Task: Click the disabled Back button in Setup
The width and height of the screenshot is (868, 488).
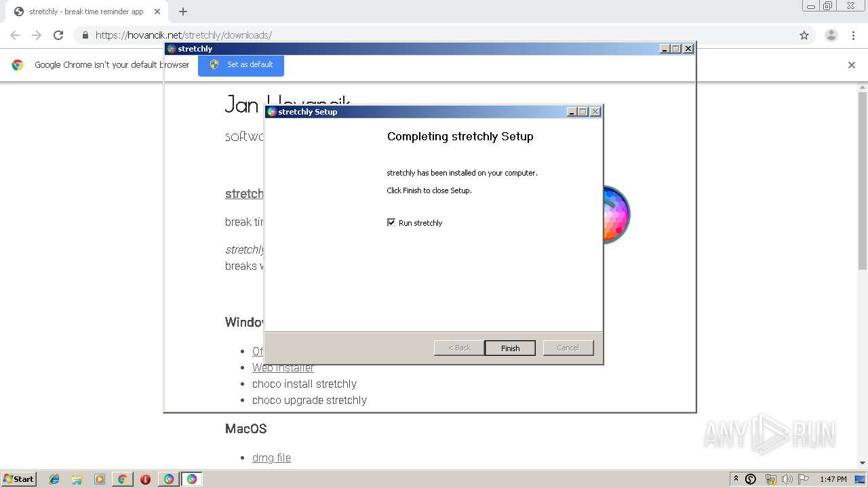Action: (459, 348)
